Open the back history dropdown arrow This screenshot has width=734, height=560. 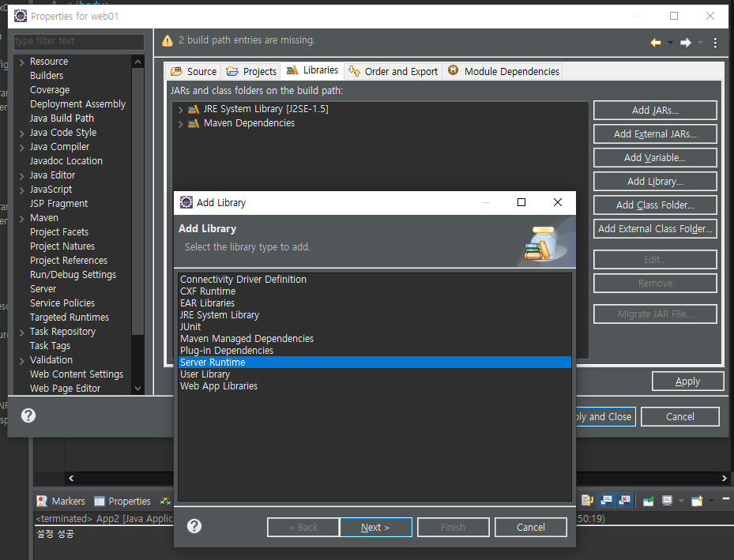pos(670,43)
